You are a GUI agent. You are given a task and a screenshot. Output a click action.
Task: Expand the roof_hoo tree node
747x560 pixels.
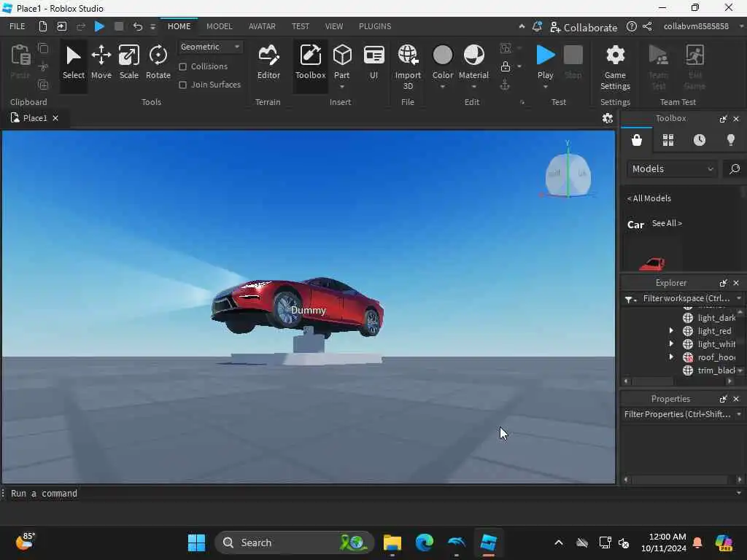click(x=671, y=357)
